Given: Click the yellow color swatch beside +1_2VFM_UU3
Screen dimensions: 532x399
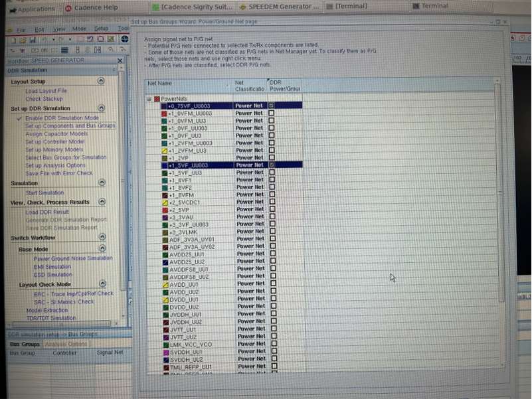Looking at the screenshot, I should pyautogui.click(x=164, y=150).
